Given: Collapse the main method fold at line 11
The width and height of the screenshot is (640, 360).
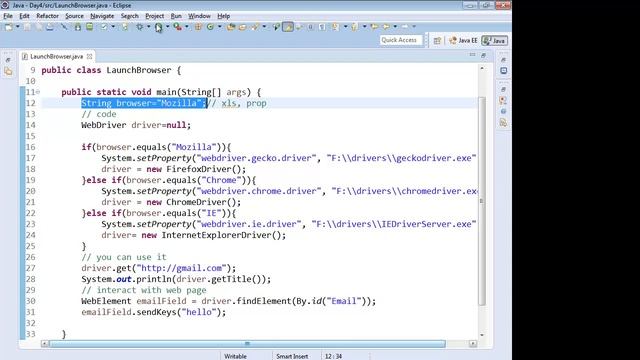Looking at the screenshot, I should (x=38, y=92).
